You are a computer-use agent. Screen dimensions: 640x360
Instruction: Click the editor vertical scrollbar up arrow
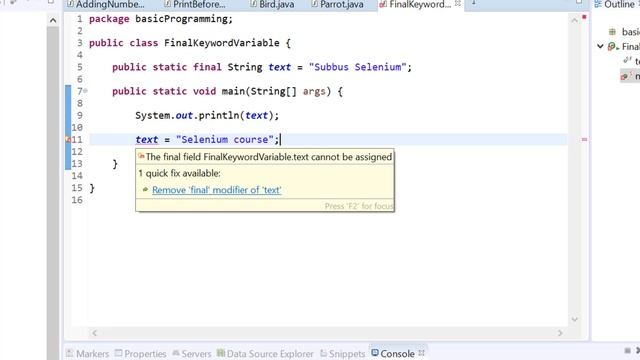click(574, 20)
